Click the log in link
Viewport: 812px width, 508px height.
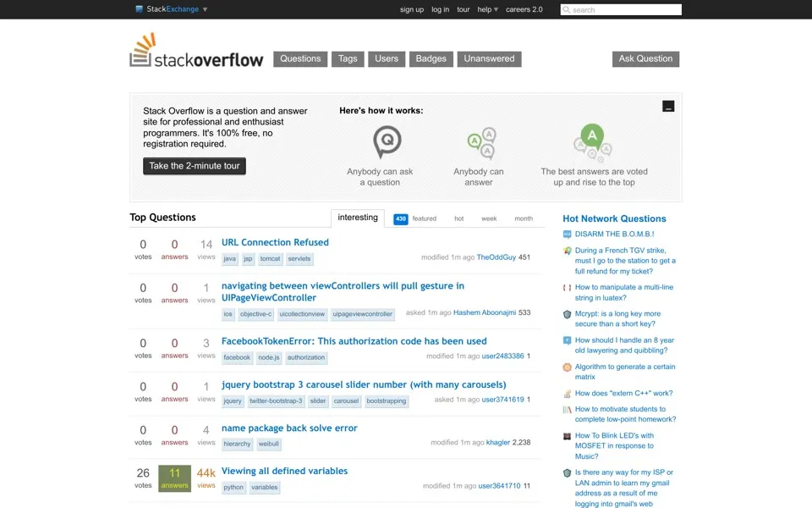(x=440, y=9)
